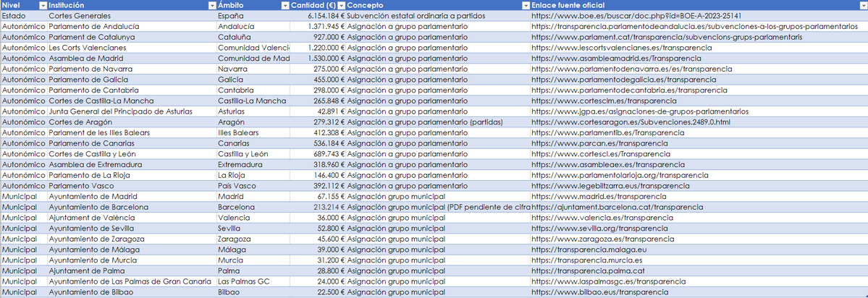Click the 275.000 € amount cell

point(319,69)
